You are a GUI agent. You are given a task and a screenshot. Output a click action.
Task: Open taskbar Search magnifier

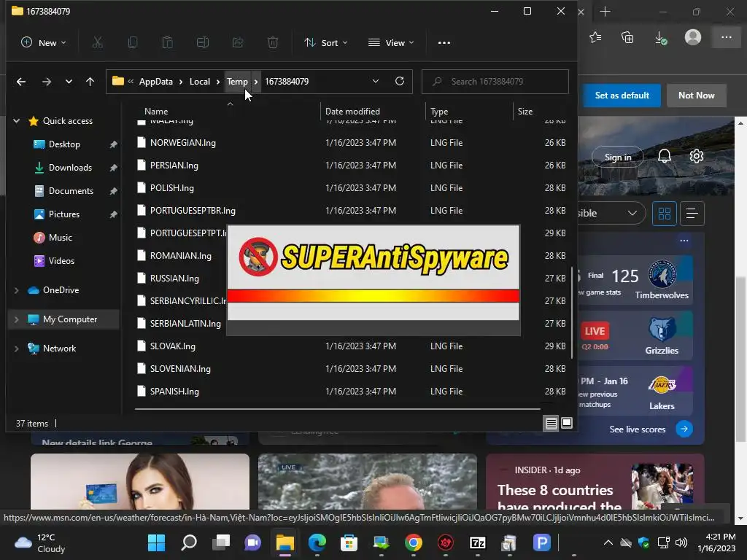click(189, 542)
